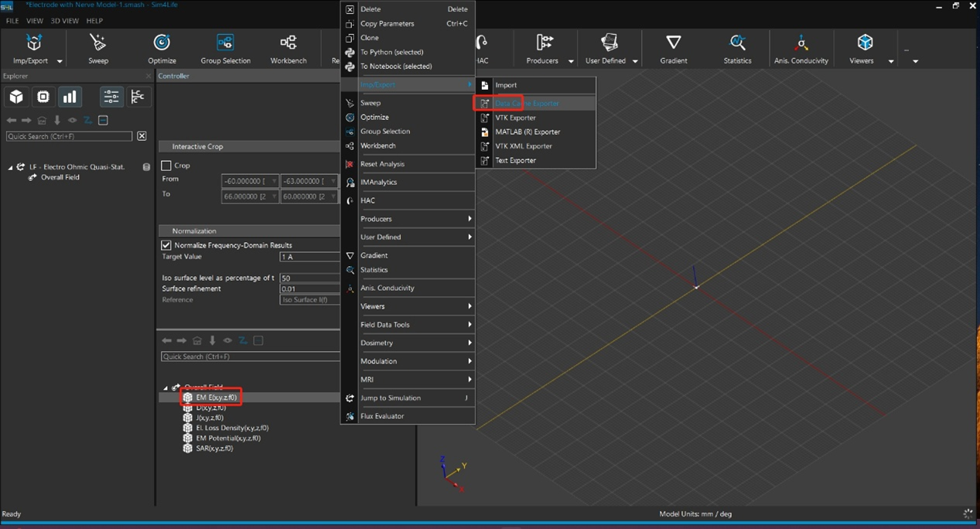Viewport: 980px width, 529px height.
Task: Open the Producers submenu in context menu
Action: (415, 219)
